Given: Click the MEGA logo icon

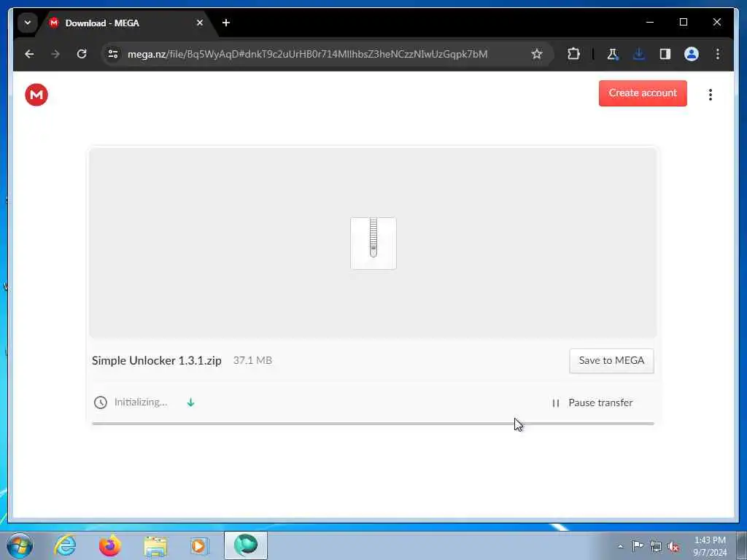Looking at the screenshot, I should [x=36, y=95].
